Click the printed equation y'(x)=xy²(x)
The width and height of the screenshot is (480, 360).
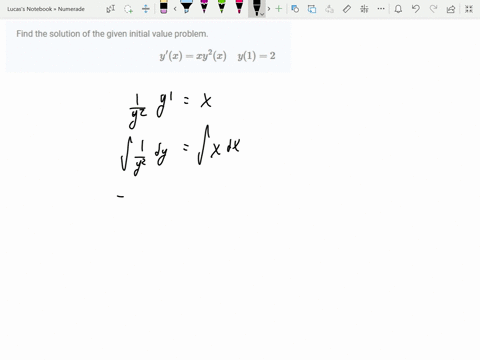pyautogui.click(x=193, y=55)
